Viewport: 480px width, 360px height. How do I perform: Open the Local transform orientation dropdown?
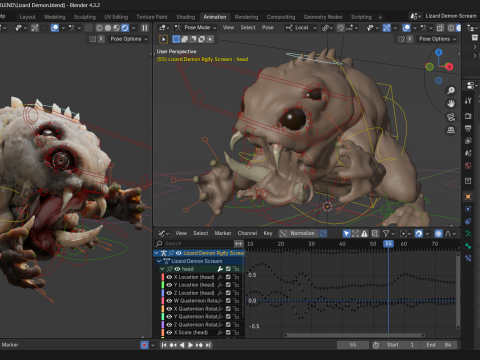tap(301, 28)
